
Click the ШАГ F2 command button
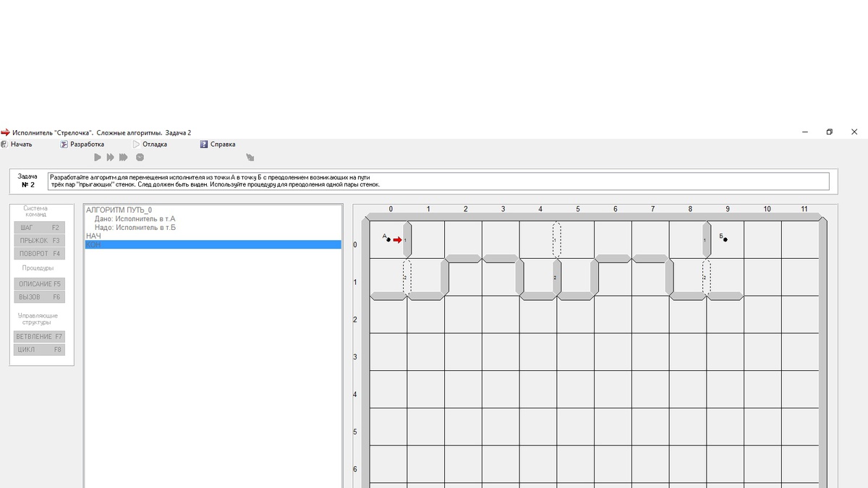coord(39,228)
